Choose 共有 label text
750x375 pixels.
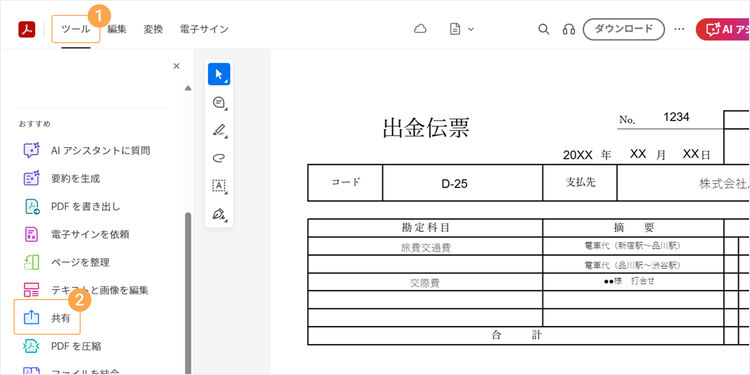tap(60, 318)
